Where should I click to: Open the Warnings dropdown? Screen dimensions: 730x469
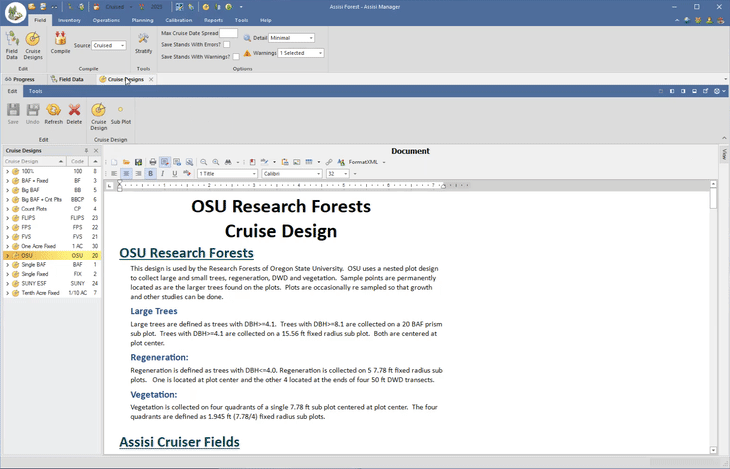point(320,53)
